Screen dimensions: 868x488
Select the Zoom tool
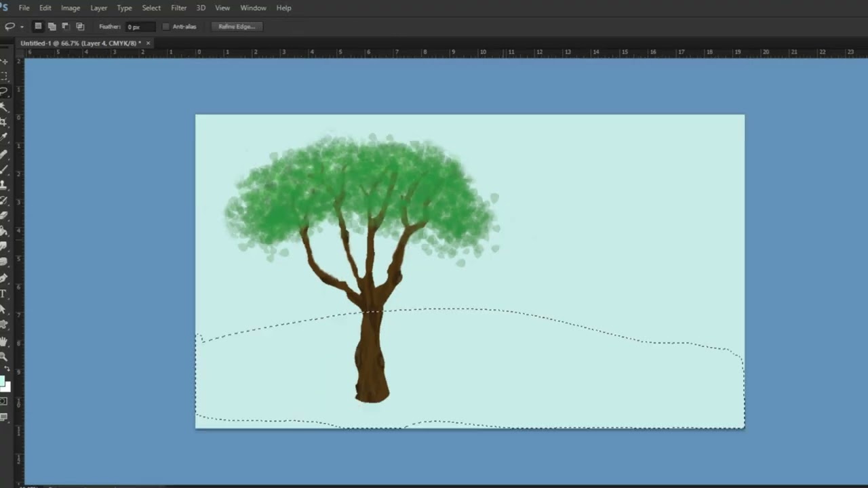3,356
